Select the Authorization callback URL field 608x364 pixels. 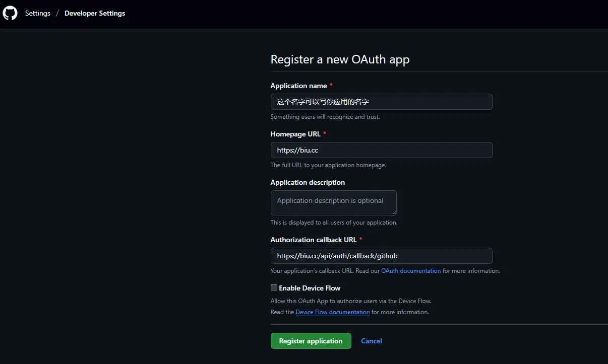(x=381, y=256)
